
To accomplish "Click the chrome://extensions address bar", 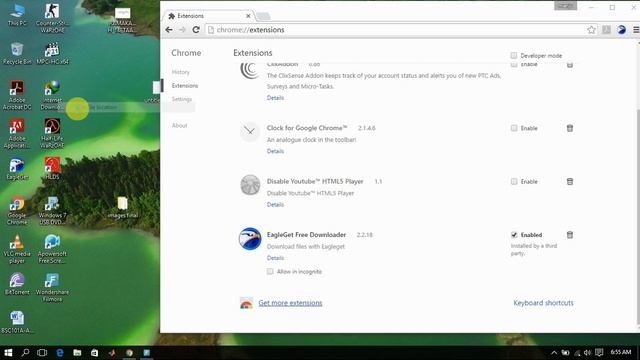I will (396, 30).
